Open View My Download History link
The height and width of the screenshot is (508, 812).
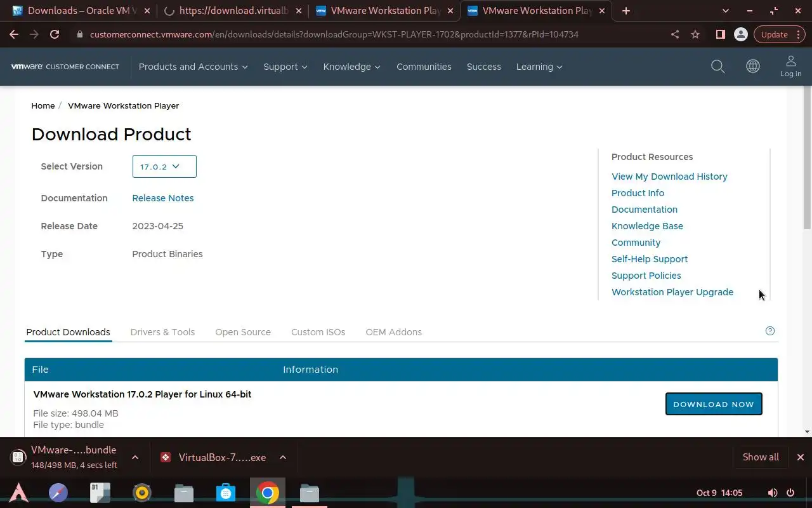[669, 177]
